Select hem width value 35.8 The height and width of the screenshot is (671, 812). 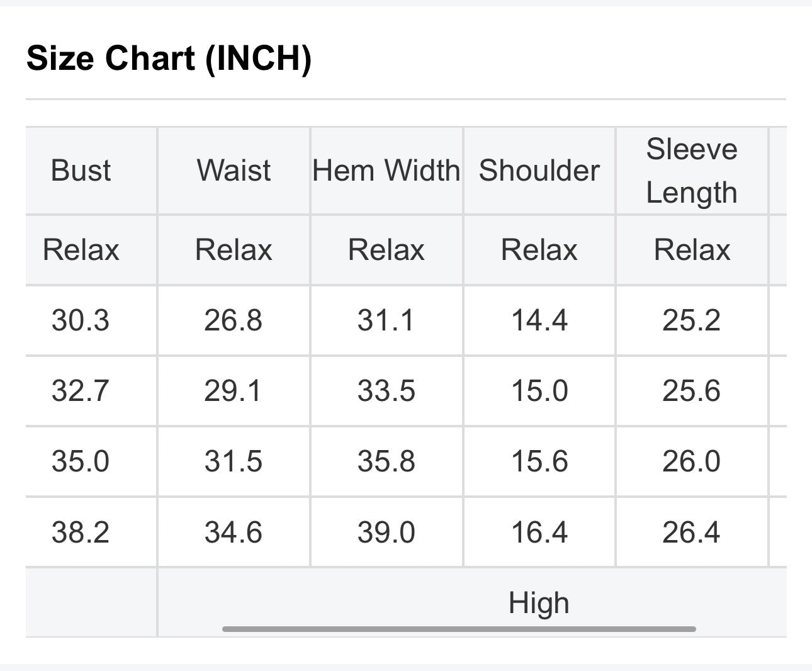tap(386, 461)
